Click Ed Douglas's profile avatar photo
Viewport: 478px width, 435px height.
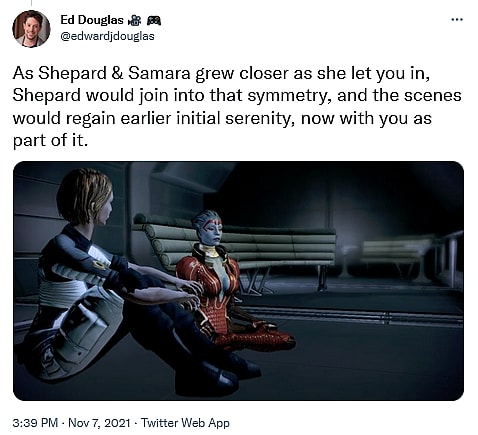[x=31, y=29]
